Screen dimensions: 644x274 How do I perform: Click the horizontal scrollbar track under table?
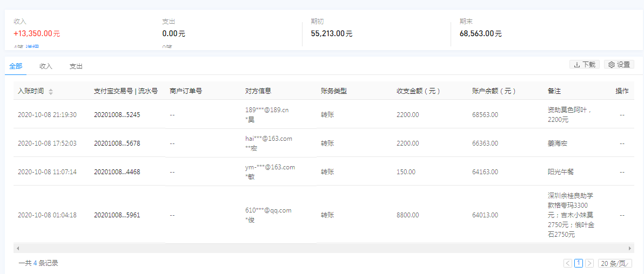pos(324,248)
